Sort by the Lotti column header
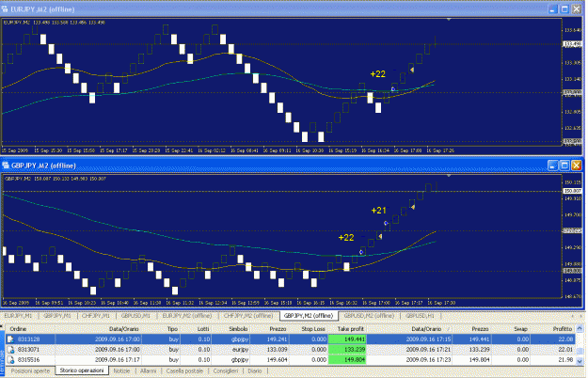This screenshot has height=378, width=588. point(203,329)
